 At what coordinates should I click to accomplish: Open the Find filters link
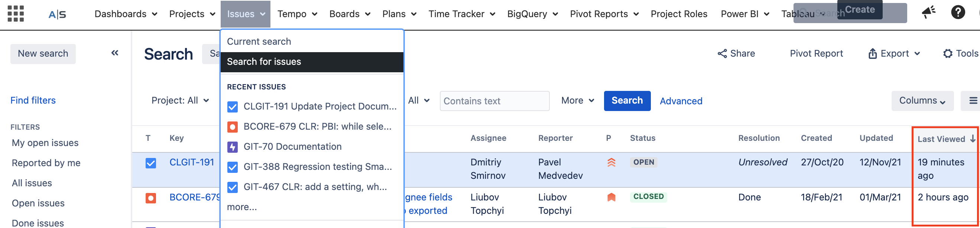33,100
